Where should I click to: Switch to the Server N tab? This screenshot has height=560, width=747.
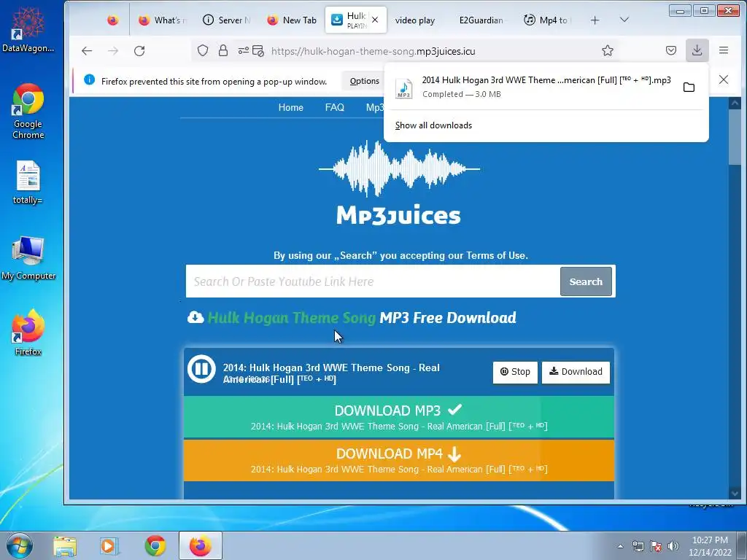tap(226, 20)
